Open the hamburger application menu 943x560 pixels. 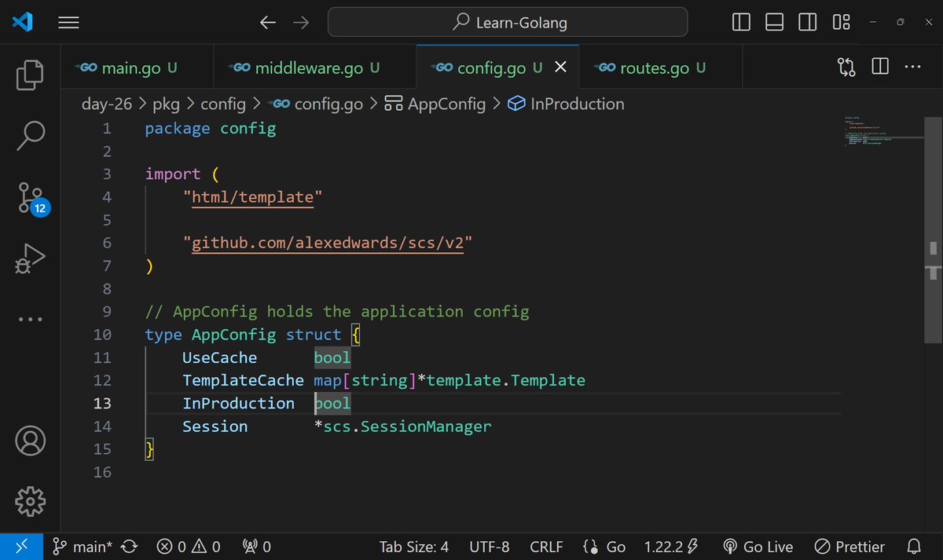[x=69, y=23]
